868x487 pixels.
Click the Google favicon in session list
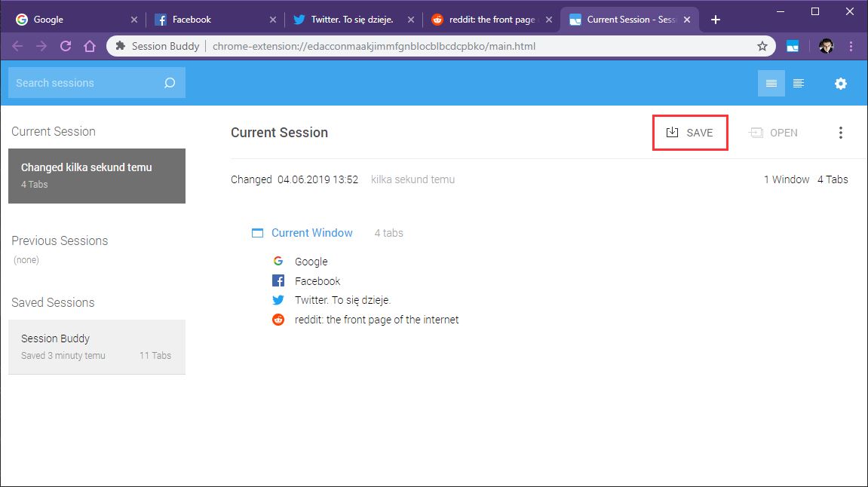tap(278, 261)
